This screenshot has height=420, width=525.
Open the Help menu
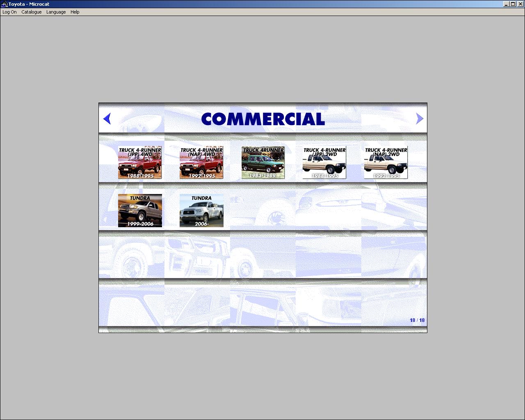coord(75,12)
